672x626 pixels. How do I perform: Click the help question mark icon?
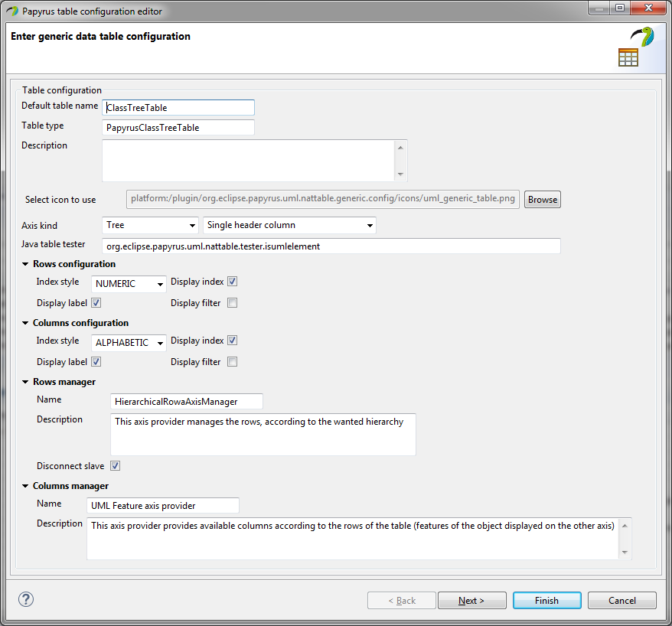pyautogui.click(x=26, y=599)
